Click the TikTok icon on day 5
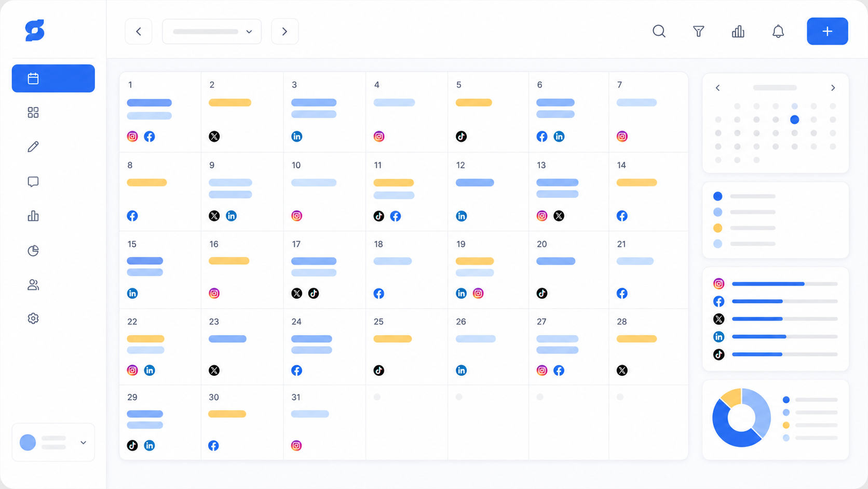 click(x=461, y=136)
